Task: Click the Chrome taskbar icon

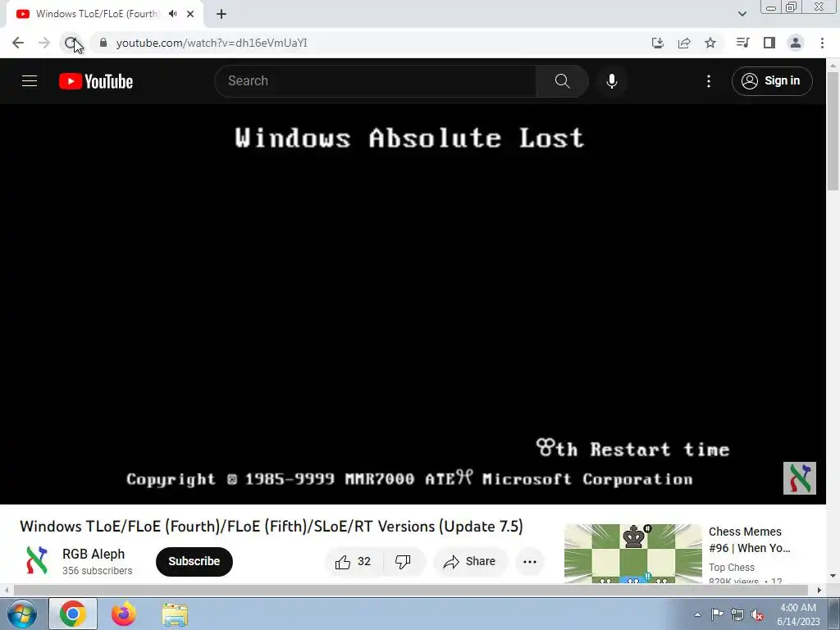Action: click(73, 614)
